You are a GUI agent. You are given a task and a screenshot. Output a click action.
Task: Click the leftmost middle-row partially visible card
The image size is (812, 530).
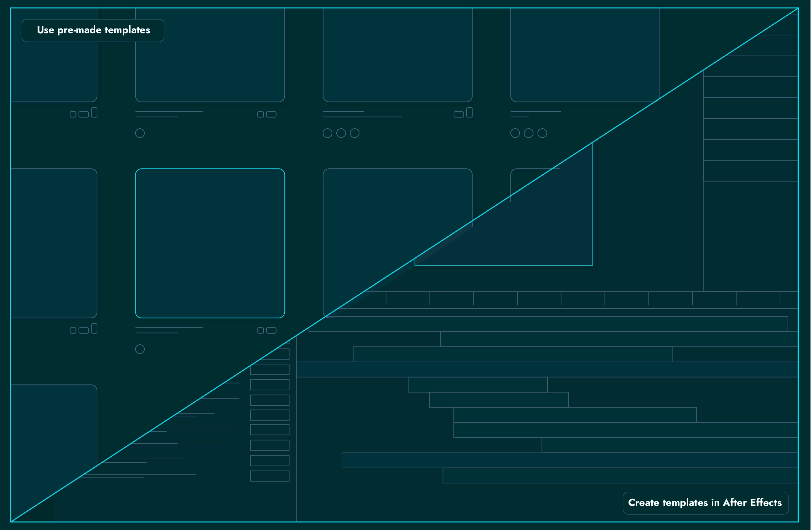click(54, 243)
